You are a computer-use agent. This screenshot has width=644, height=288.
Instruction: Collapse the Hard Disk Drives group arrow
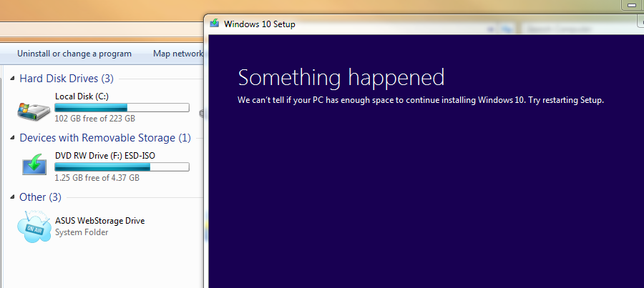coord(12,79)
